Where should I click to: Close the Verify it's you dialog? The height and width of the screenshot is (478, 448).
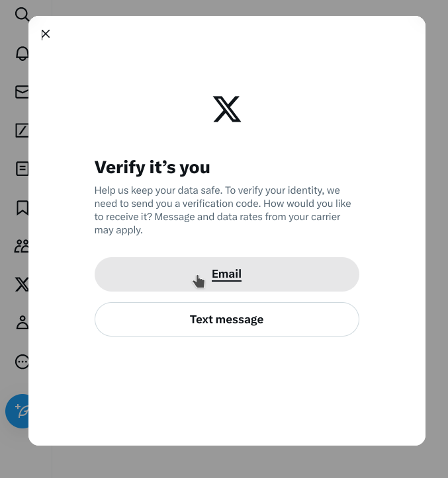tap(46, 34)
